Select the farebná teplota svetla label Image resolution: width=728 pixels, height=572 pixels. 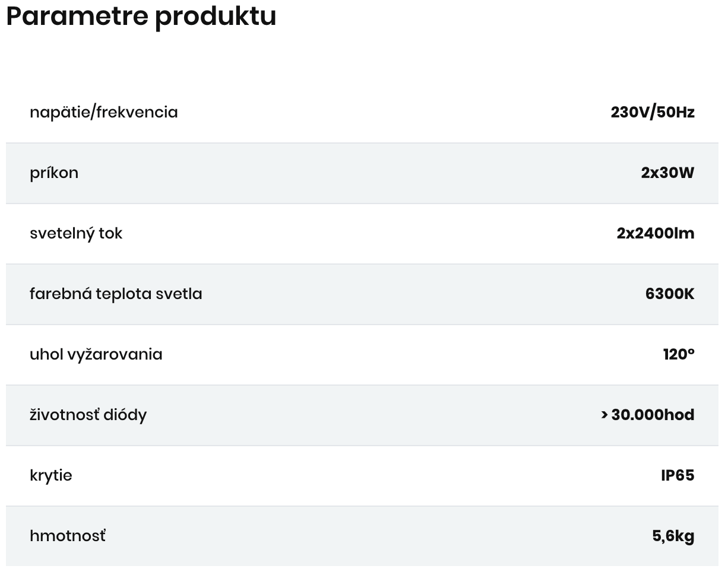click(x=116, y=294)
